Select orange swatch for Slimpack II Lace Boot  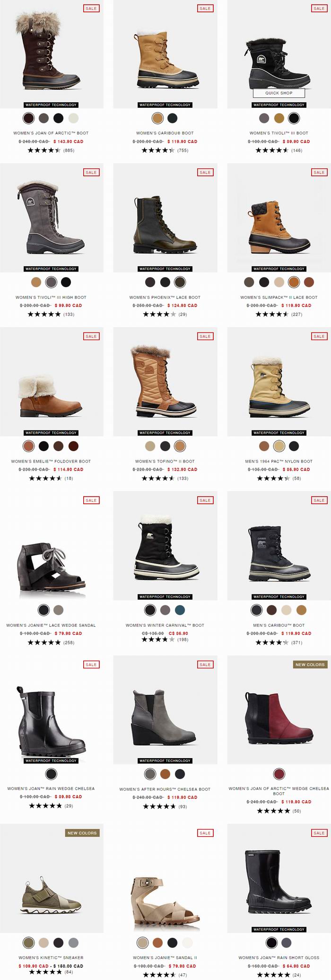coord(294,282)
